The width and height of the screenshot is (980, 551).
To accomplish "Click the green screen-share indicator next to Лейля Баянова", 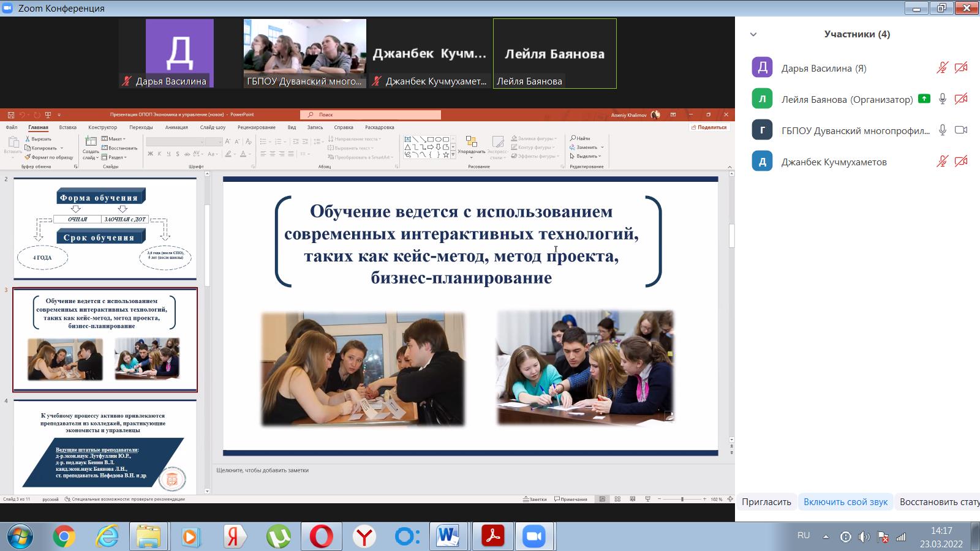I will coord(924,99).
